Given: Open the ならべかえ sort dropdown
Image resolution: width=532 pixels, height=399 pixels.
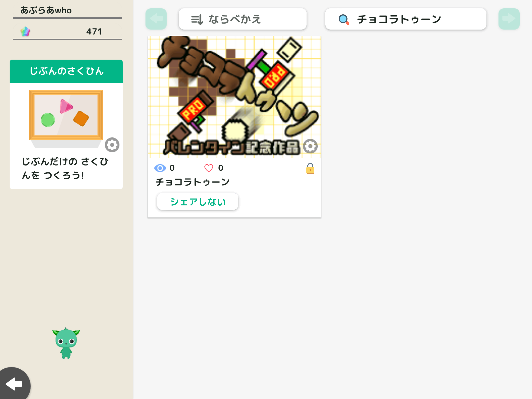Looking at the screenshot, I should click(243, 19).
